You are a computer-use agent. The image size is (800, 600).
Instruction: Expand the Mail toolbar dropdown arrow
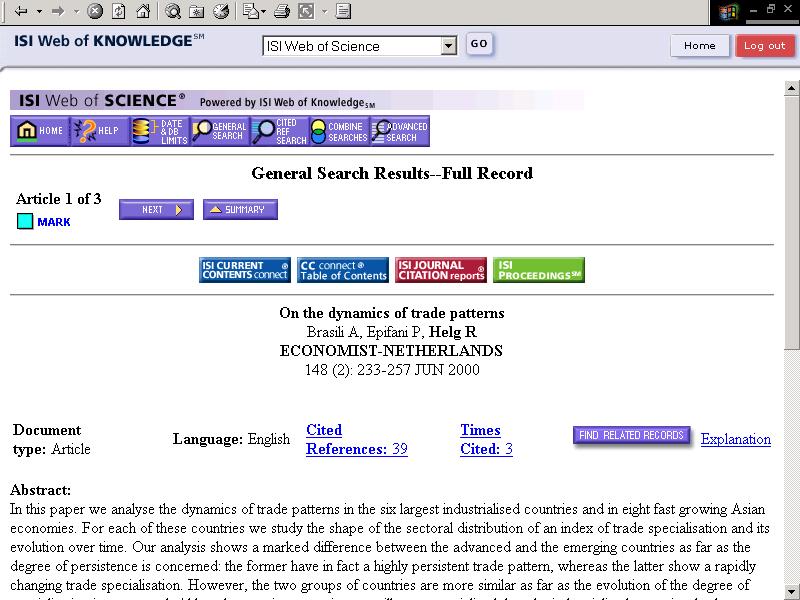coord(262,12)
